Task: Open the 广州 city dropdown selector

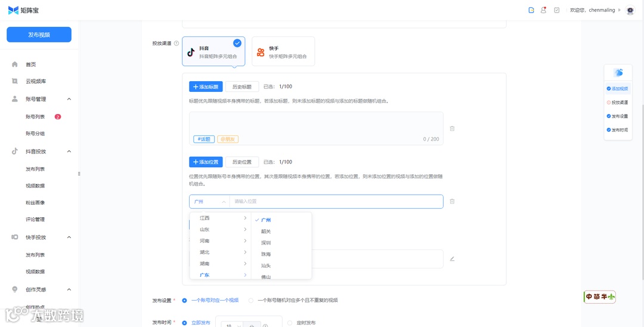Action: pyautogui.click(x=209, y=201)
